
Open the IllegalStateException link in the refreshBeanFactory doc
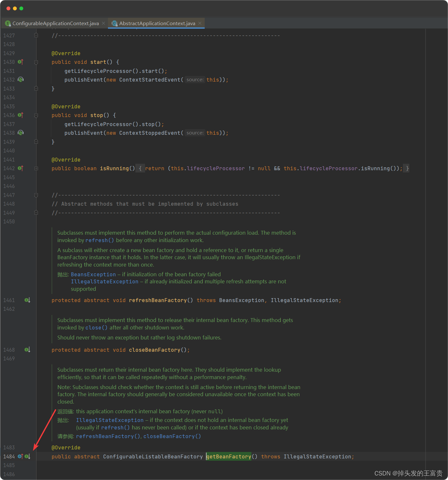tap(104, 281)
